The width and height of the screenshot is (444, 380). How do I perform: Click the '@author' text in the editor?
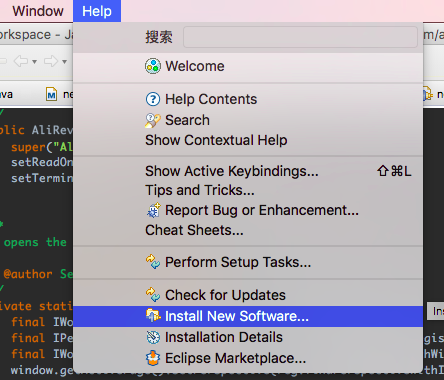point(28,274)
